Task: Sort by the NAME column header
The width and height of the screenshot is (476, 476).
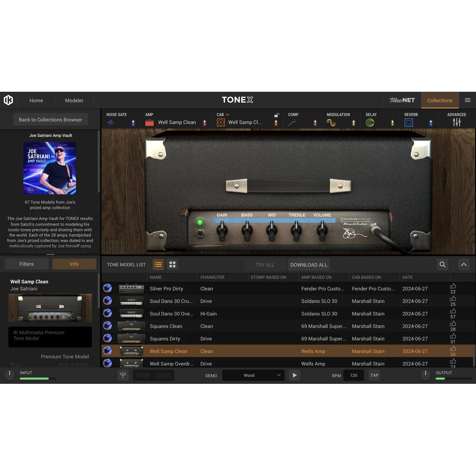Action: pyautogui.click(x=156, y=277)
